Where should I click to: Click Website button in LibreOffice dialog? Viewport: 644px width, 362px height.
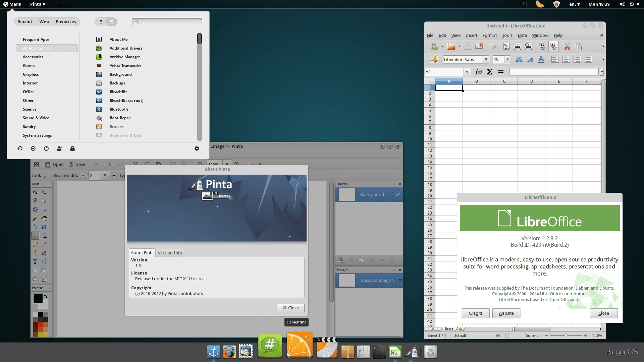point(506,313)
